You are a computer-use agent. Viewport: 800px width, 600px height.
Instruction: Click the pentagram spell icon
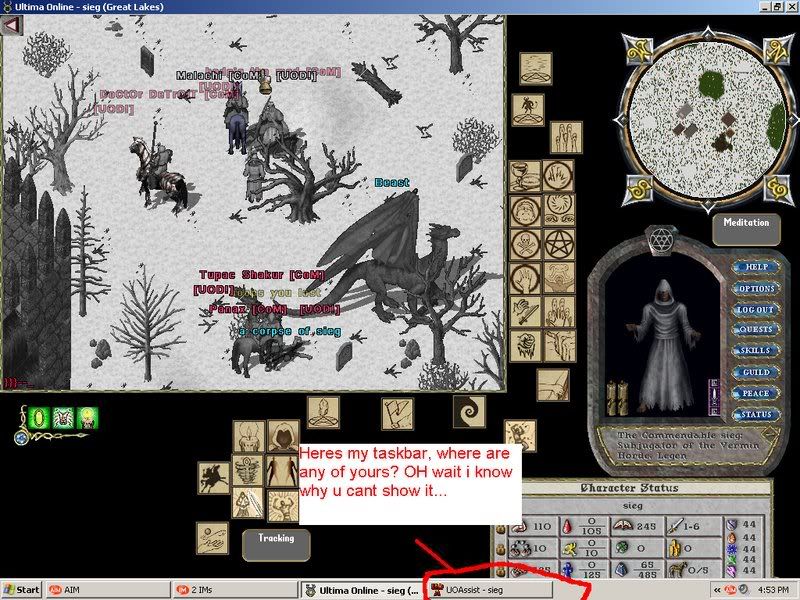(559, 243)
